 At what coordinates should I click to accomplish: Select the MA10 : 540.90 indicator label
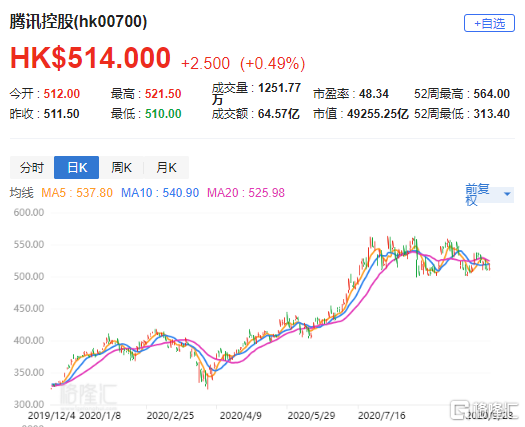160,193
